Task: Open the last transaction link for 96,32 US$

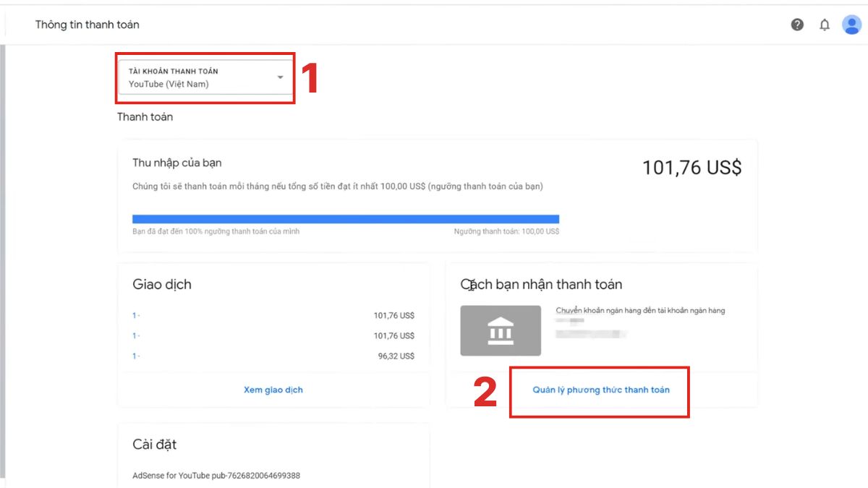Action: pos(136,356)
